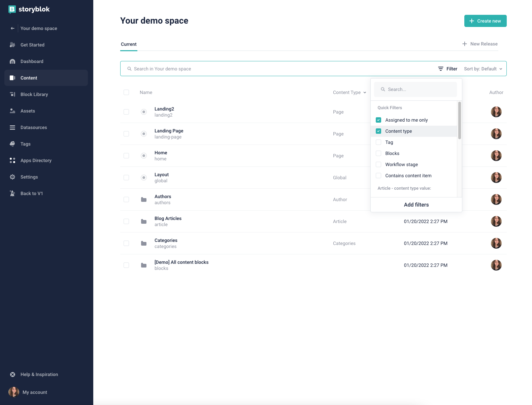The height and width of the screenshot is (405, 532).
Task: Click the Author column header
Action: click(496, 92)
